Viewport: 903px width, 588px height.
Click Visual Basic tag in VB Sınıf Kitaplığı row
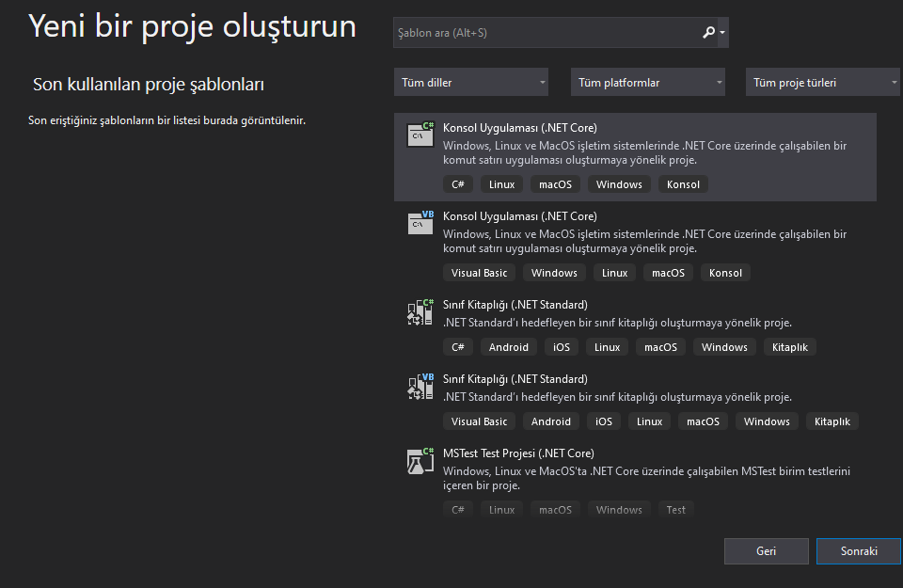[x=479, y=421]
